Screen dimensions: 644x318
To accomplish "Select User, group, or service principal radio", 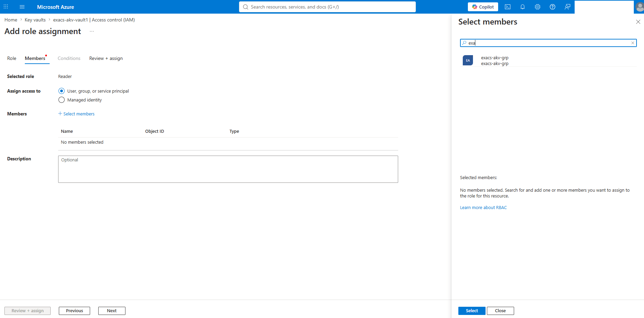I will 62,91.
